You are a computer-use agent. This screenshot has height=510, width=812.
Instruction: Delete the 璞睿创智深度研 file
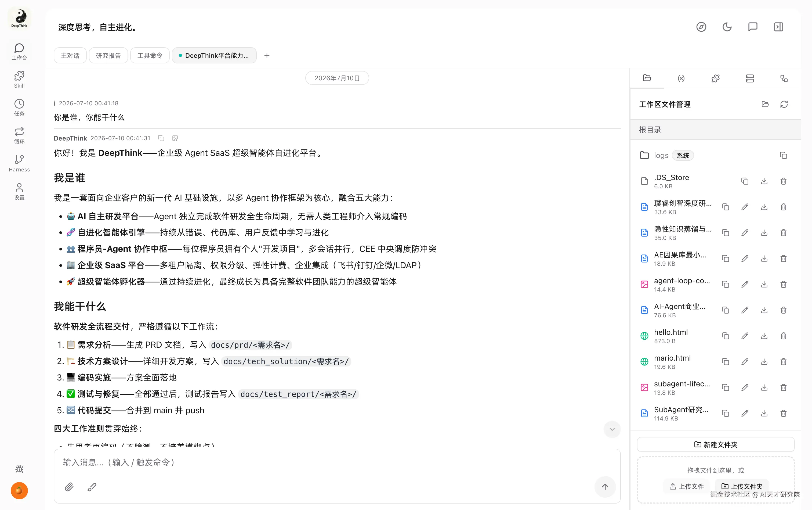pos(783,207)
